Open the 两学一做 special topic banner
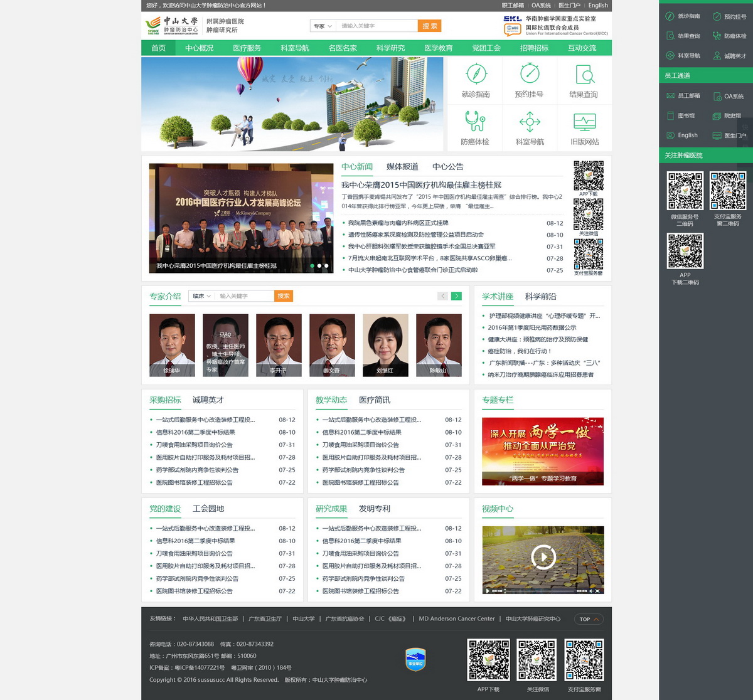 [x=543, y=452]
